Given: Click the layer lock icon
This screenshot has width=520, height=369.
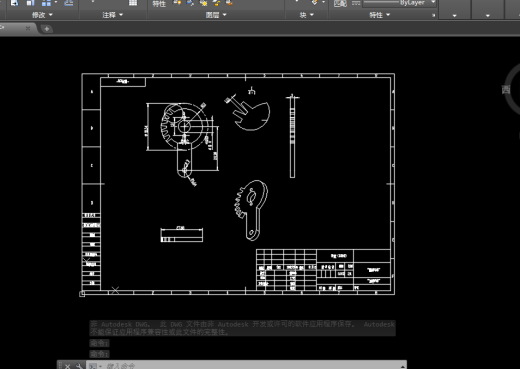Looking at the screenshot, I should [x=216, y=3].
